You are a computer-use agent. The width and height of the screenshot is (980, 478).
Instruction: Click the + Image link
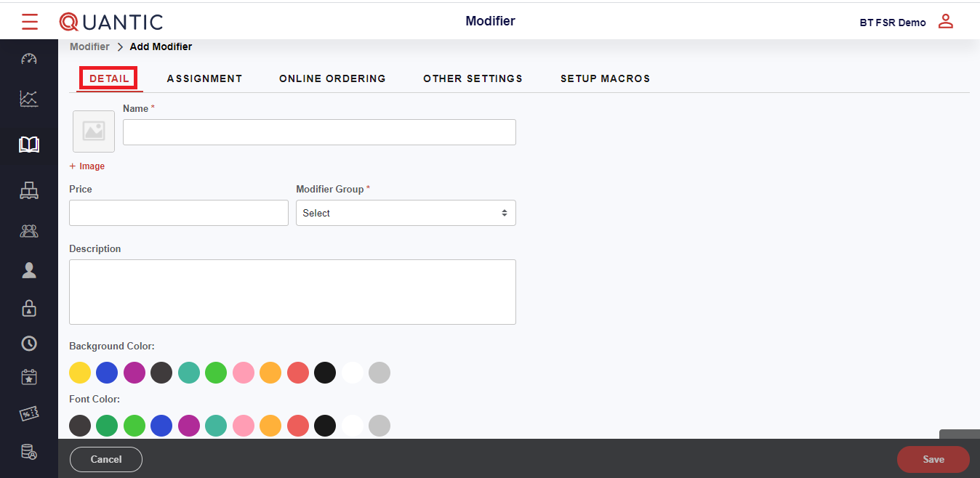(87, 166)
